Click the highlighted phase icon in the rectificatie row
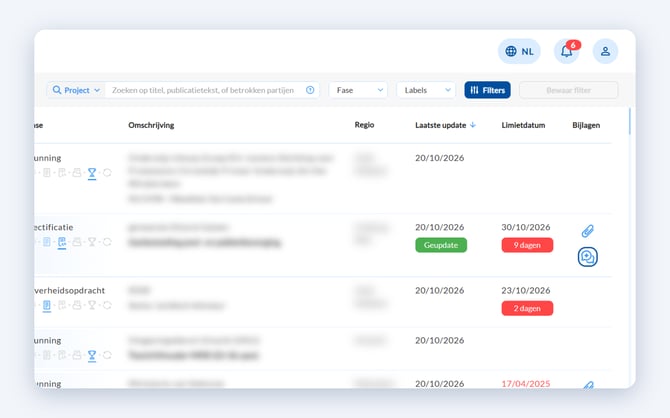Image resolution: width=670 pixels, height=418 pixels. pyautogui.click(x=62, y=242)
